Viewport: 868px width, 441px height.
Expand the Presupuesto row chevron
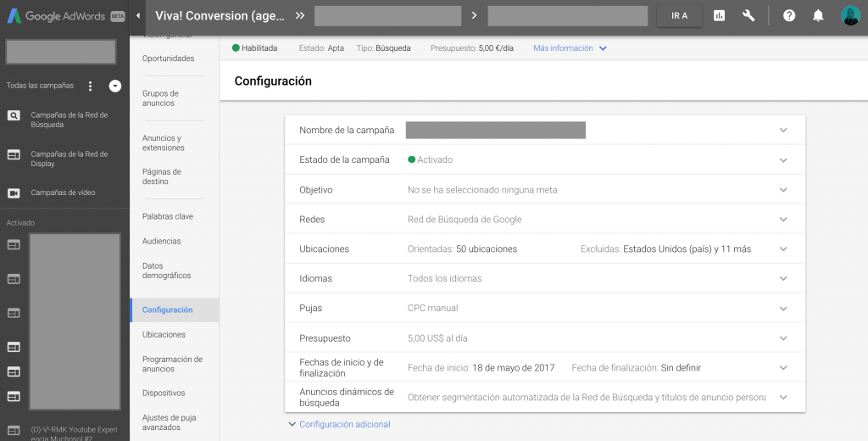pyautogui.click(x=783, y=338)
